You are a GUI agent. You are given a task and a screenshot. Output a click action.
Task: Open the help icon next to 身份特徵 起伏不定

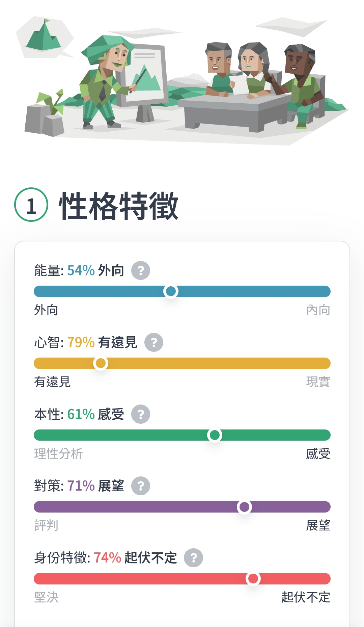(x=193, y=558)
